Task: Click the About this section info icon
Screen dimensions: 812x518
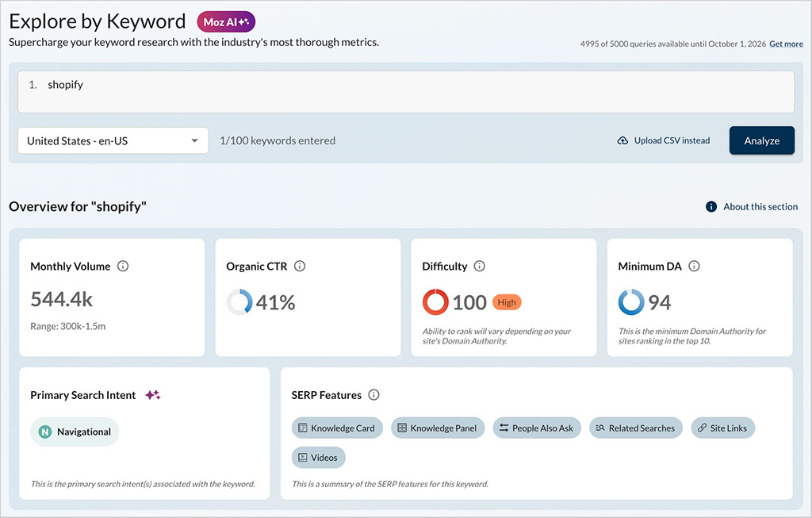Action: click(711, 207)
